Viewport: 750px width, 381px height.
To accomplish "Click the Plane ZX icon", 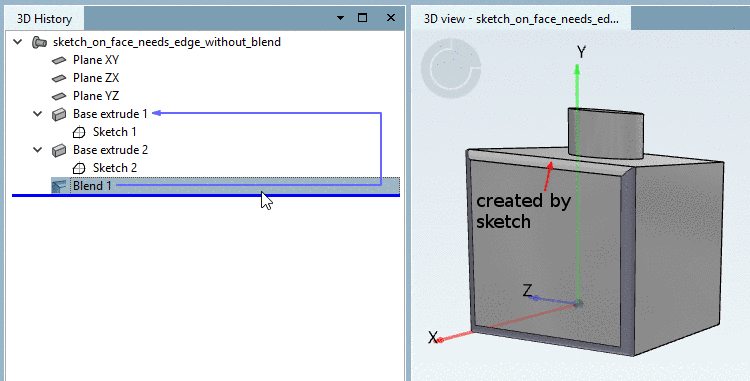I will (59, 78).
